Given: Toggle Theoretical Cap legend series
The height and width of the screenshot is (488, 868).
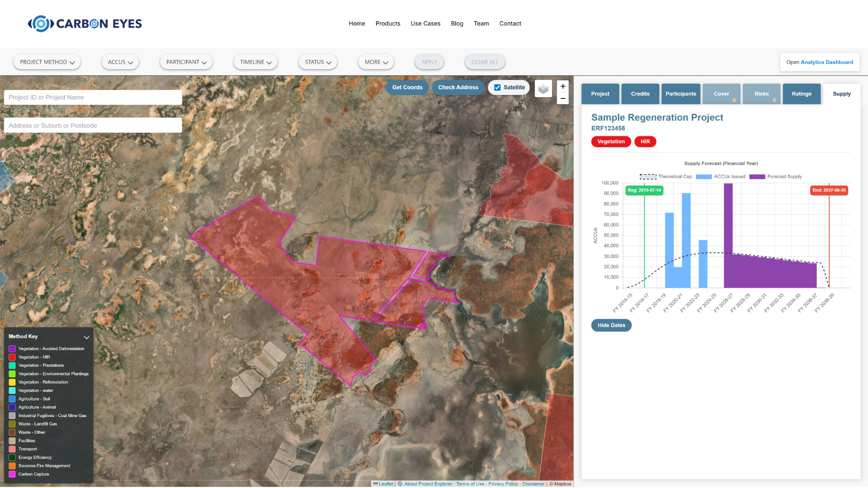Looking at the screenshot, I should 665,177.
